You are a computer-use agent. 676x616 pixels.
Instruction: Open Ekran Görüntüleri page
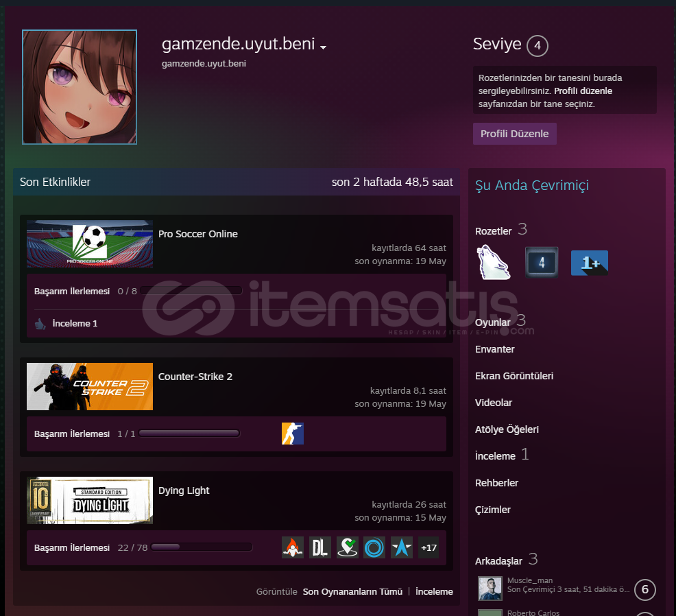(x=514, y=376)
